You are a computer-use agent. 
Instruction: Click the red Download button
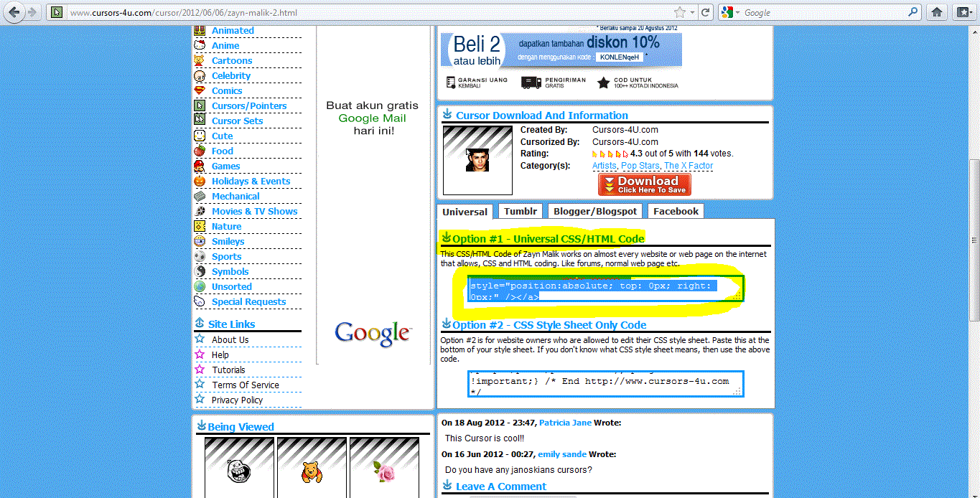click(x=644, y=184)
